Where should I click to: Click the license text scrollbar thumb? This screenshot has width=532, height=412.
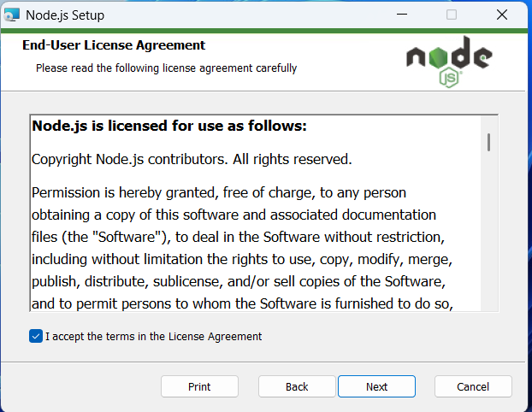[488, 141]
